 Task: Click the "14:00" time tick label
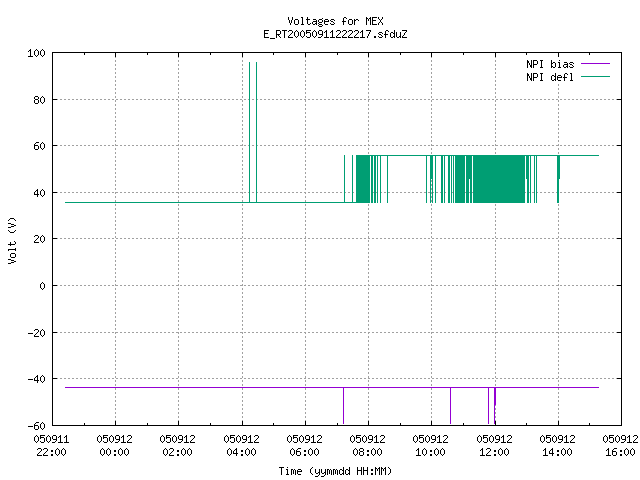click(x=558, y=452)
